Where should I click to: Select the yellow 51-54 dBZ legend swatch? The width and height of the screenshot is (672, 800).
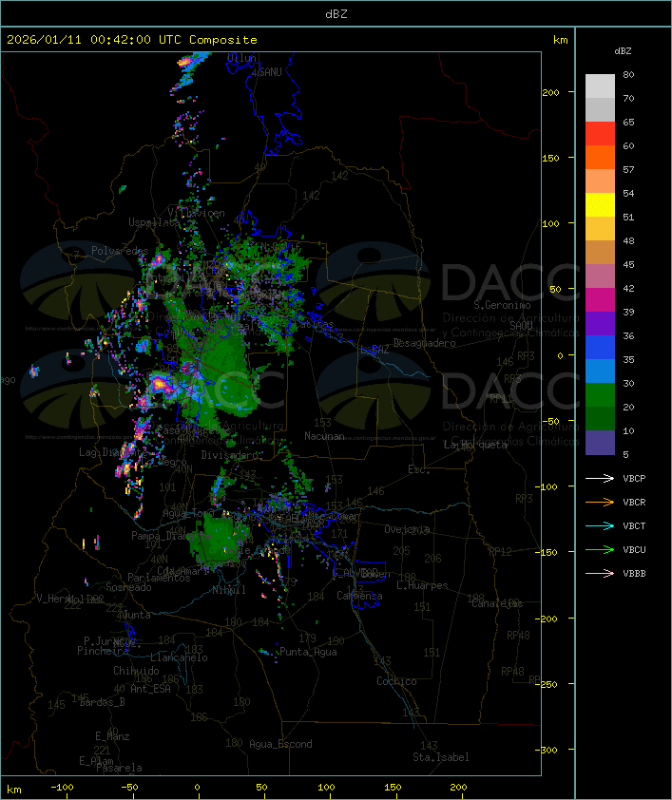coord(600,205)
